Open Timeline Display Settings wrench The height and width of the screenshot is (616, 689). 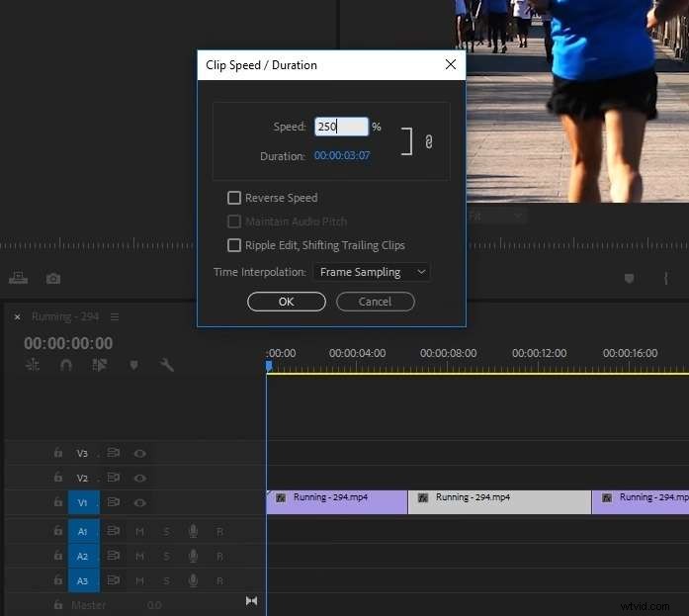(x=166, y=365)
